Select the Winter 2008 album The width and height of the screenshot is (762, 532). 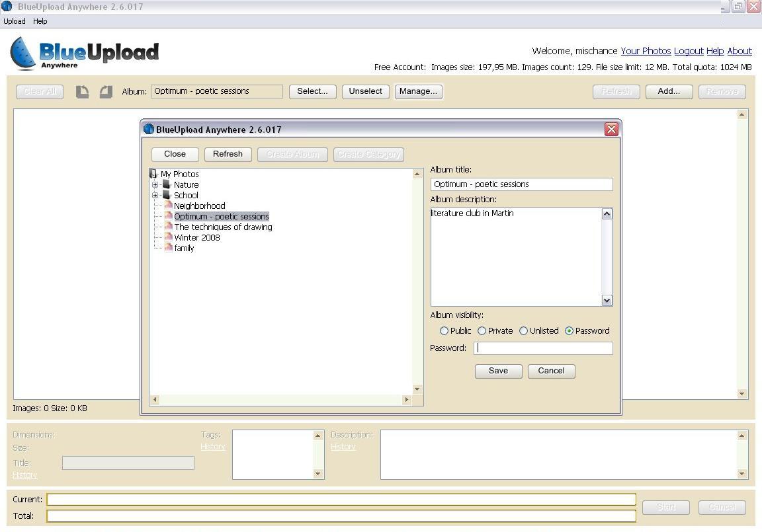click(x=197, y=238)
